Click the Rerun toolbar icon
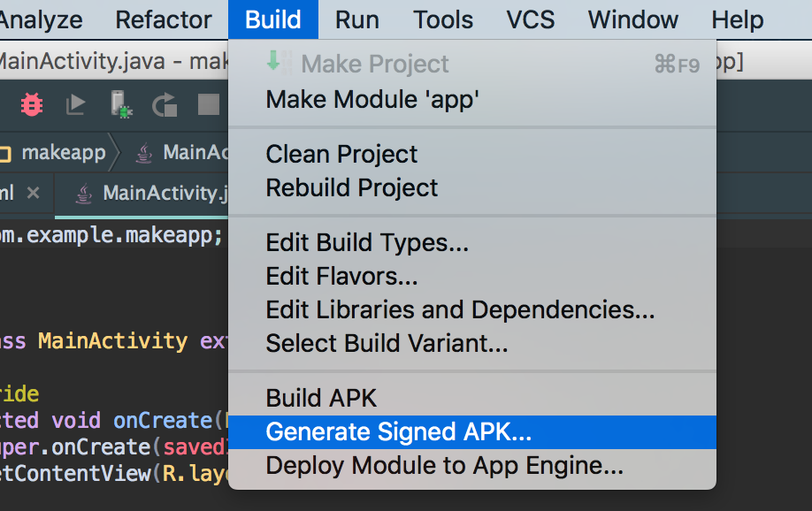The height and width of the screenshot is (511, 812). pos(165,106)
